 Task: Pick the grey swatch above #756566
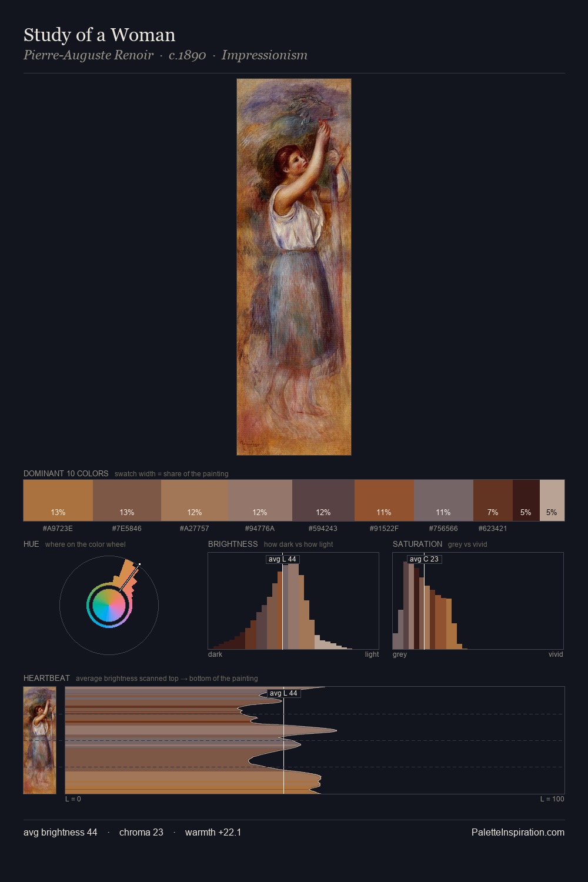coord(443,500)
